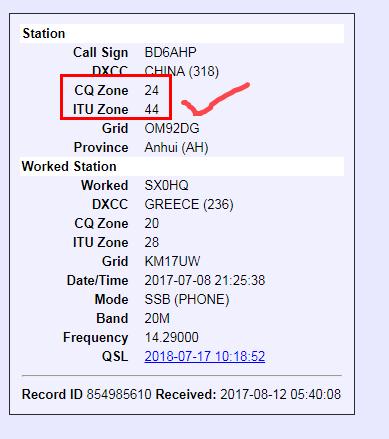Select the record ID number 854985610
This screenshot has width=389, height=439.
click(x=119, y=394)
